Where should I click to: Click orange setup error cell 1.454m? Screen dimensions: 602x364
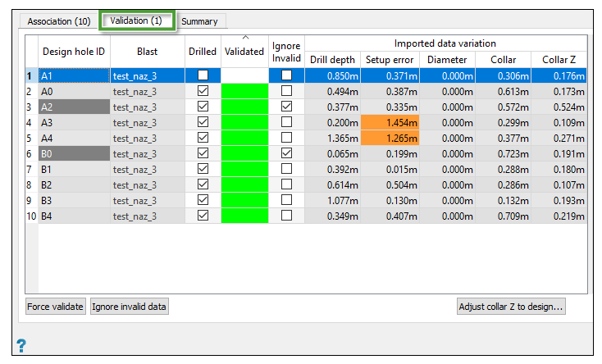click(x=390, y=122)
